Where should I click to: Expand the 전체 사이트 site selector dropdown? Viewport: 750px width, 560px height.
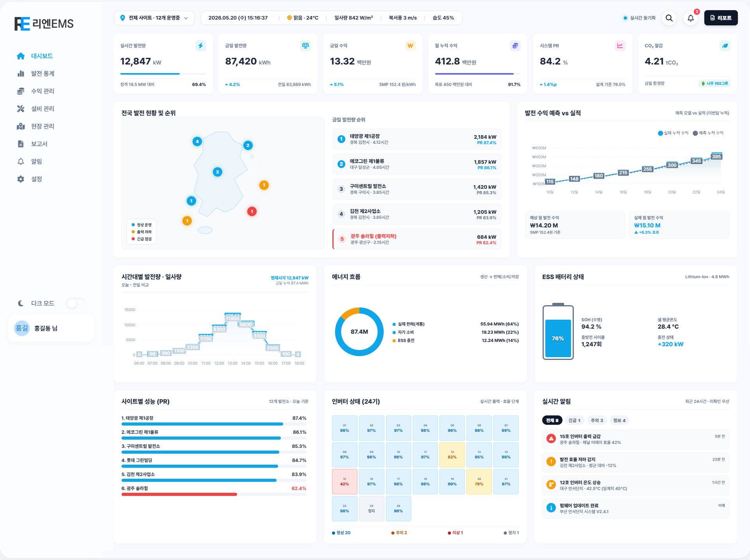[x=154, y=18]
